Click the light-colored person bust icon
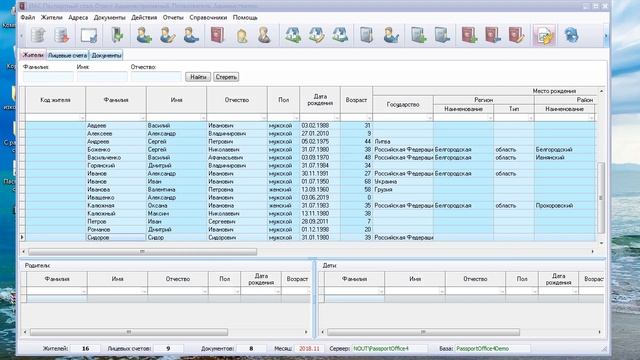Viewport: 640px width, 360px height. click(x=242, y=36)
